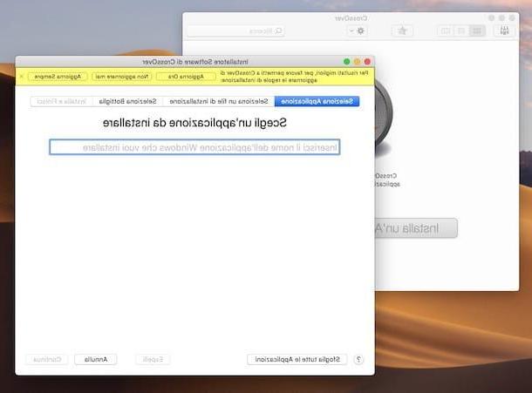The height and width of the screenshot is (393, 532).
Task: Click the Continua button
Action: coord(47,359)
